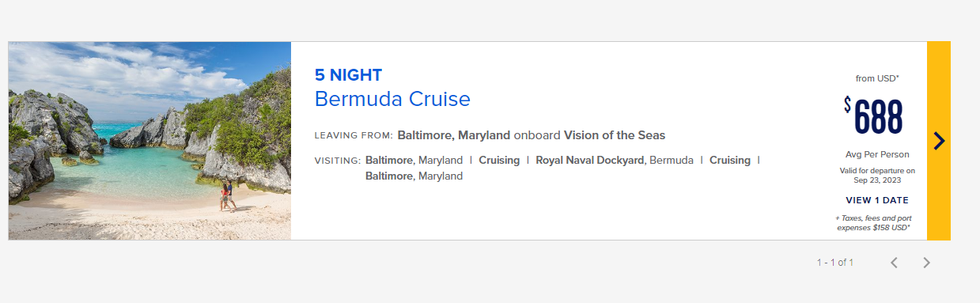Click the yellow side bar of cruise card
Viewport: 980px width, 303px height.
[939, 141]
